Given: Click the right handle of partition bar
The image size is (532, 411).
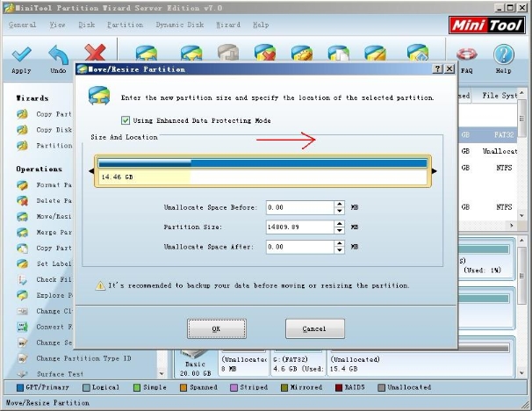Looking at the screenshot, I should [x=435, y=171].
